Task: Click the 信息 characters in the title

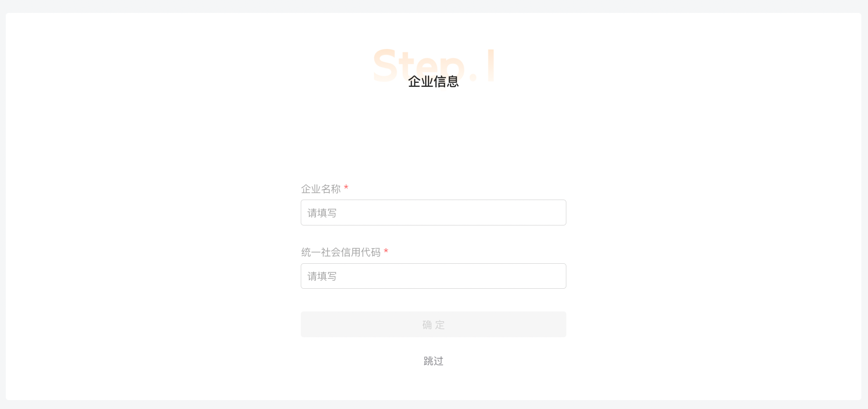Action: click(x=446, y=82)
